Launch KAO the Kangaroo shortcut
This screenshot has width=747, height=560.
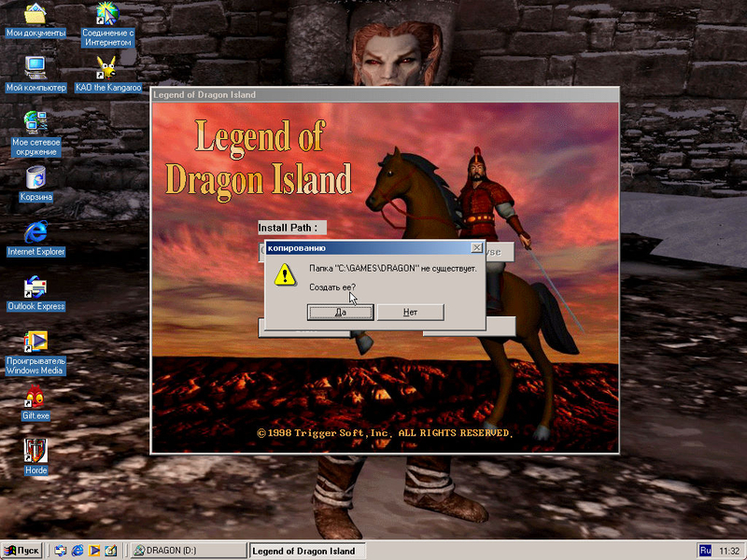(x=108, y=75)
